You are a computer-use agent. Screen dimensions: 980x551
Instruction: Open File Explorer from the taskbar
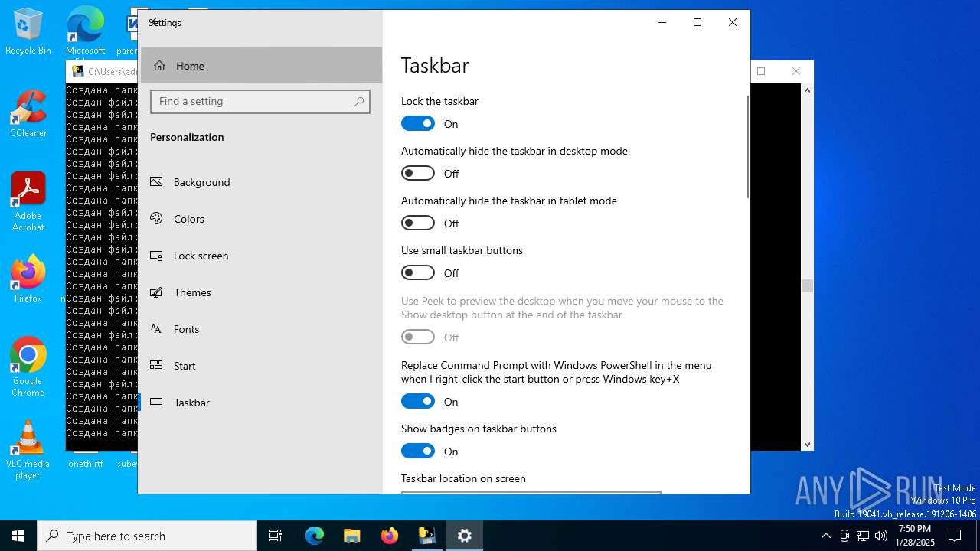tap(351, 536)
